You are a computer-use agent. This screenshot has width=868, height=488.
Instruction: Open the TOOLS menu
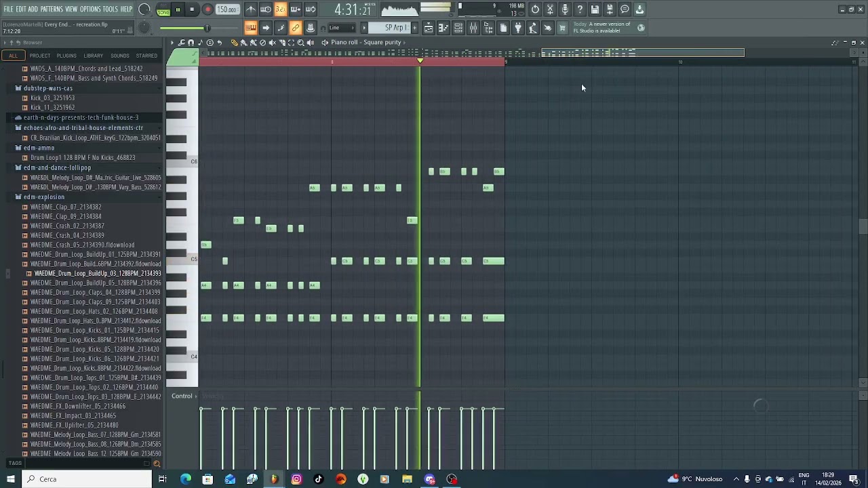pyautogui.click(x=111, y=9)
